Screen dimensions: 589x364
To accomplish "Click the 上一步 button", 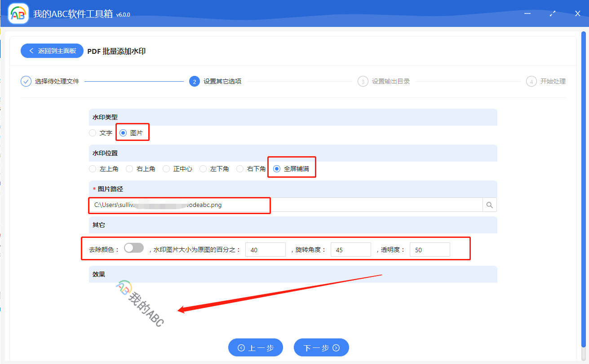I will pyautogui.click(x=256, y=347).
